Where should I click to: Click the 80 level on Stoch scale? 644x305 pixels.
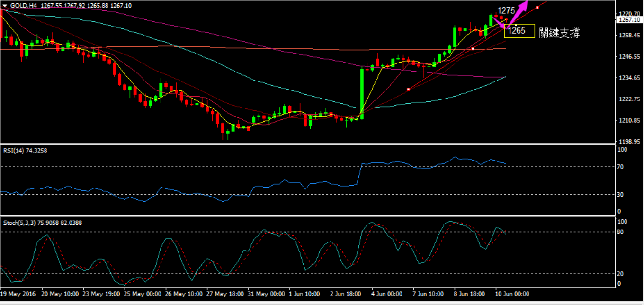pyautogui.click(x=621, y=232)
